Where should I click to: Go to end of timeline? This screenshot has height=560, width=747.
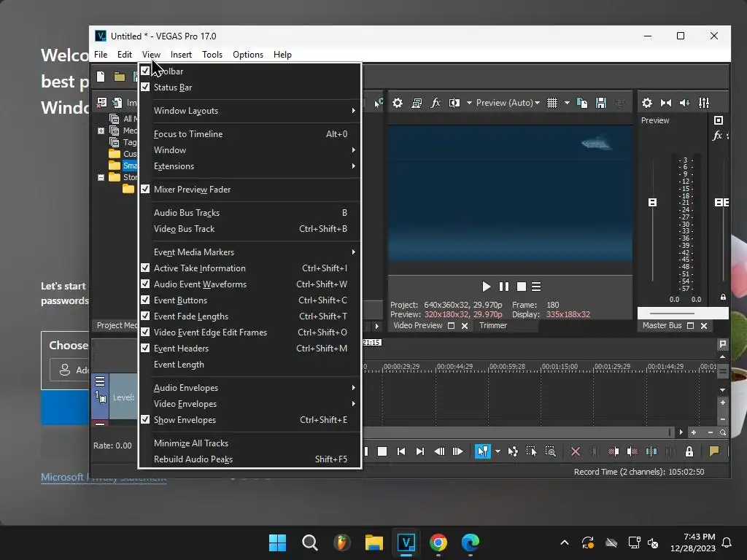click(x=419, y=451)
